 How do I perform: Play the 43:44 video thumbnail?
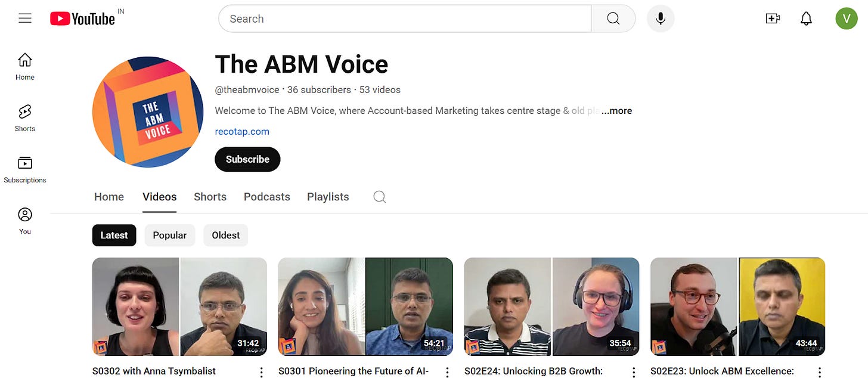[737, 306]
